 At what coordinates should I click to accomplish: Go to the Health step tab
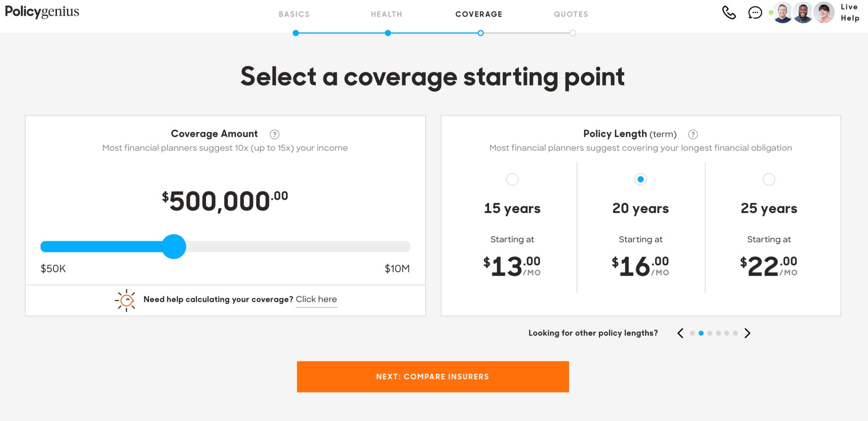coord(387,14)
